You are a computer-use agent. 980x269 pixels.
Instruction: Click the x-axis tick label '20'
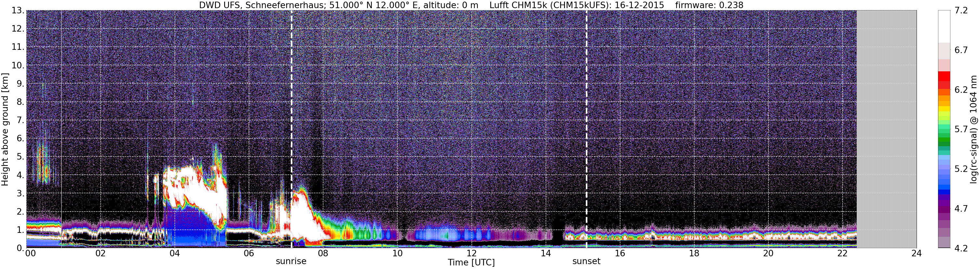pyautogui.click(x=768, y=253)
